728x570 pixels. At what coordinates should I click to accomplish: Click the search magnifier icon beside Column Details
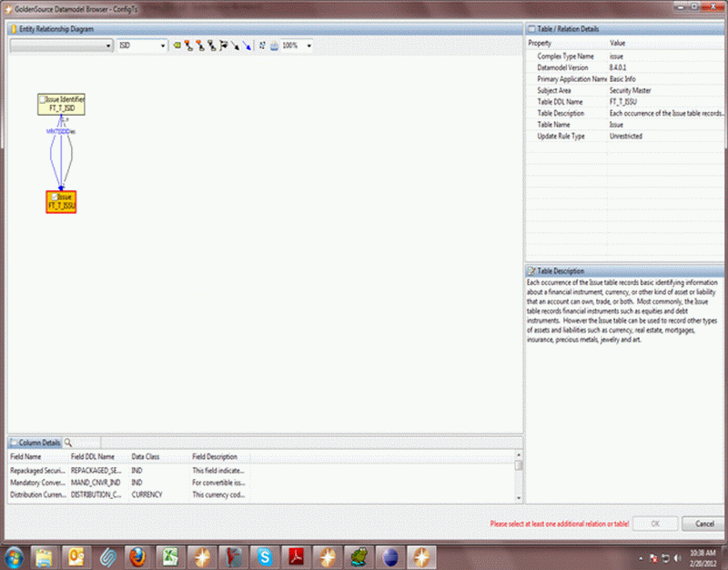pyautogui.click(x=67, y=443)
